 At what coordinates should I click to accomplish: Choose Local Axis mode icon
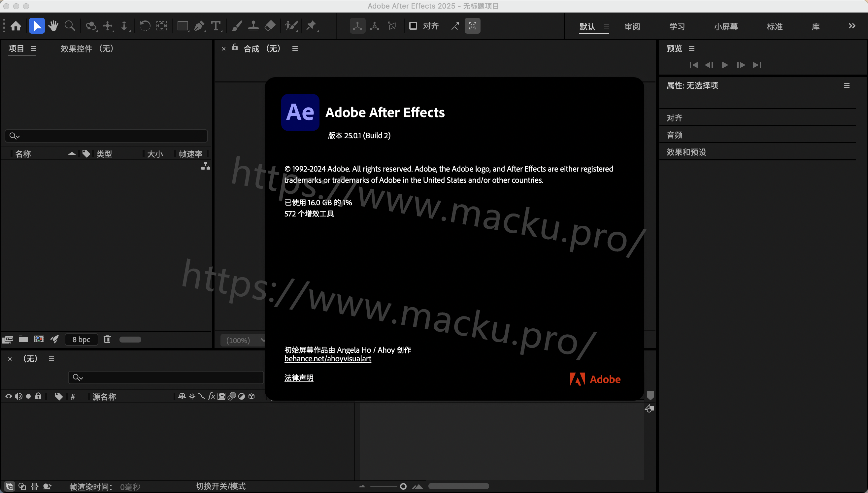358,26
